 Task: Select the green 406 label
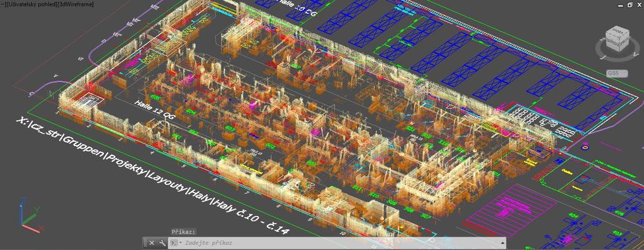(620, 213)
